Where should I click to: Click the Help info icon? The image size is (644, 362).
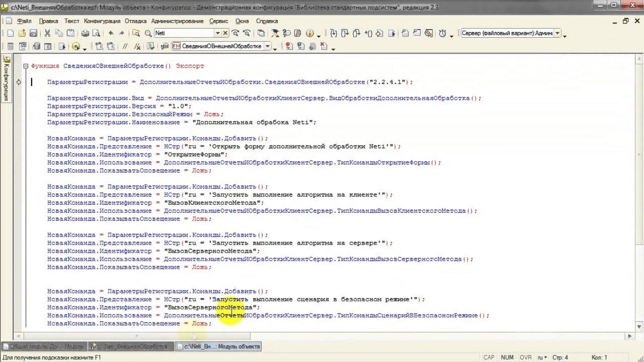point(310,33)
